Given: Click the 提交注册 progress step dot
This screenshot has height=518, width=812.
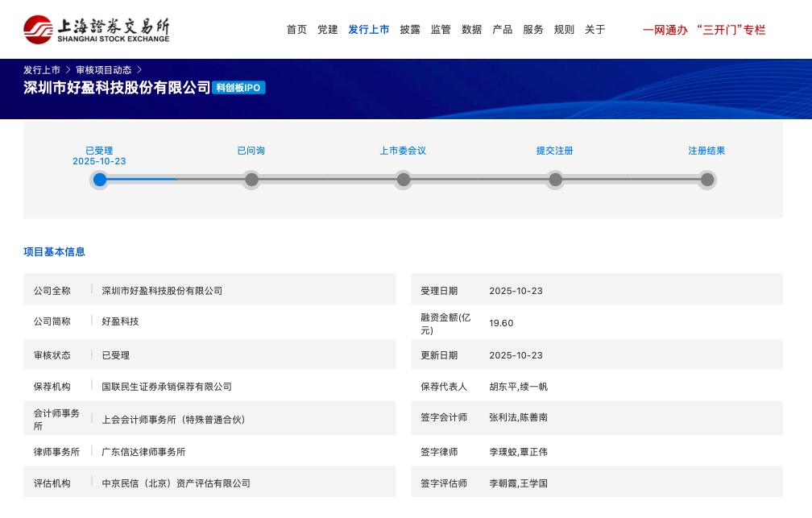Looking at the screenshot, I should 555,180.
